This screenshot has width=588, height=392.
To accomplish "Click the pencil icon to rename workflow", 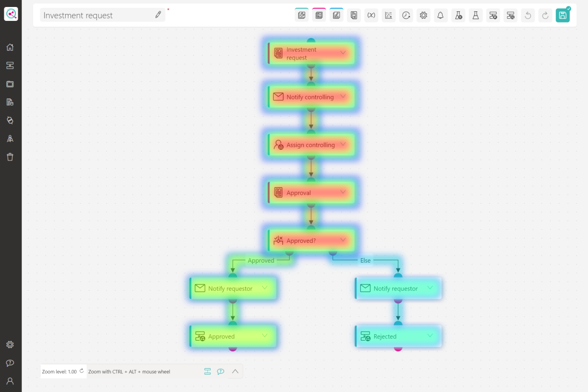I will coord(158,14).
